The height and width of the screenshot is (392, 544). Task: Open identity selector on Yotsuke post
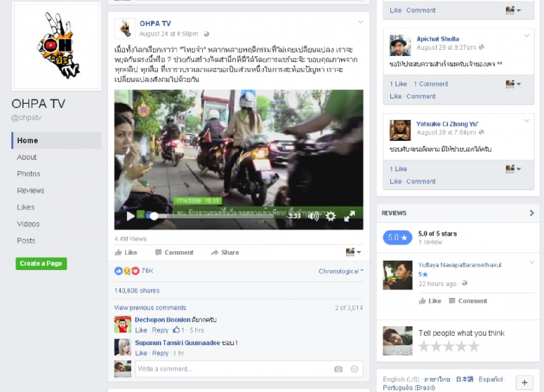pyautogui.click(x=513, y=169)
